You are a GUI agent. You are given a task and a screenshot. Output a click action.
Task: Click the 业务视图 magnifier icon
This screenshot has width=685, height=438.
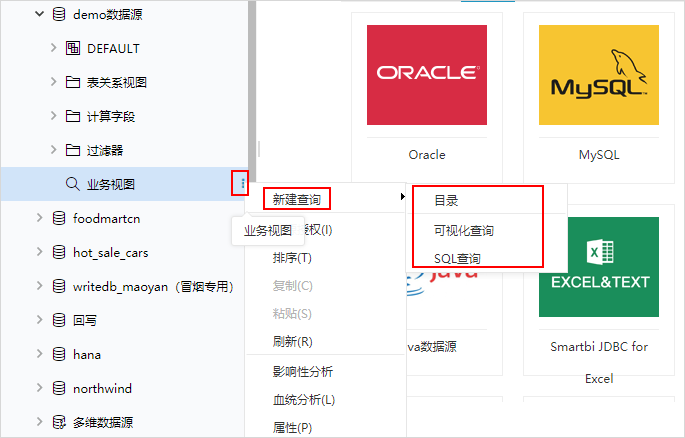coord(73,184)
